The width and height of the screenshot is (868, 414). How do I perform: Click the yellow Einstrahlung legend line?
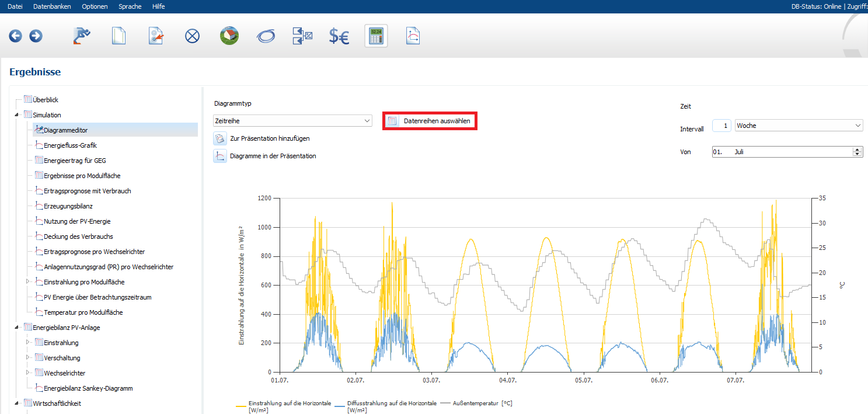pos(240,405)
